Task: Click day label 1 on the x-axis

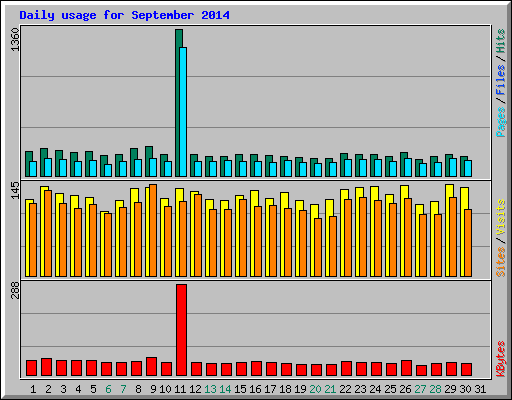Action: [33, 389]
